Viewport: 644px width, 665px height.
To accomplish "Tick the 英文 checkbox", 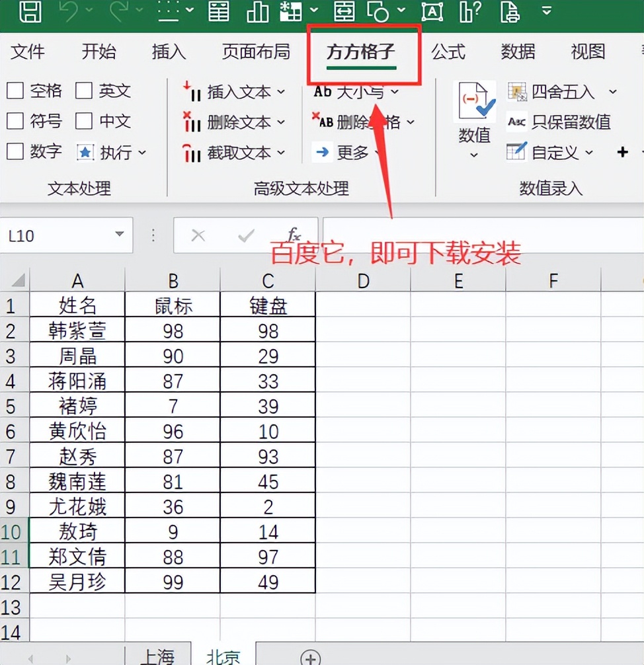I will coord(84,91).
